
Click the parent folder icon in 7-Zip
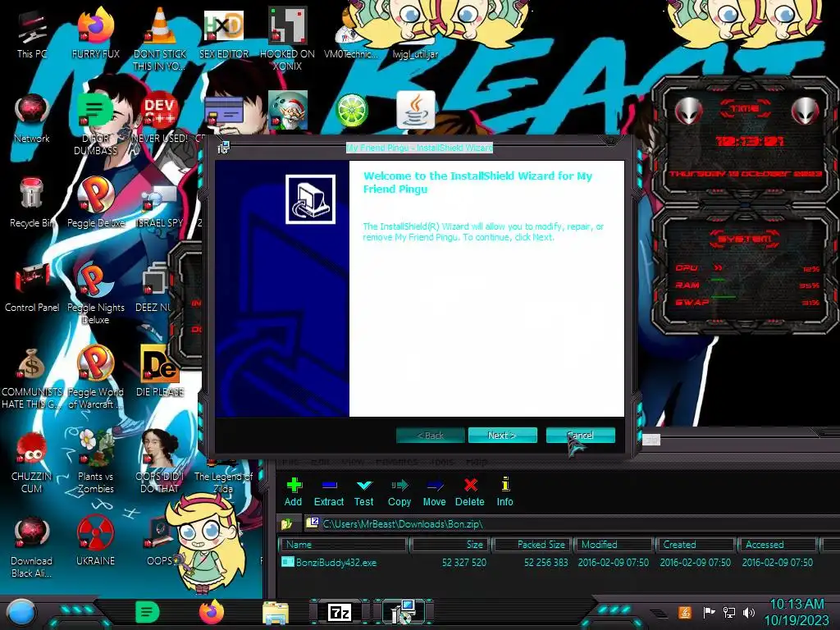tap(287, 523)
